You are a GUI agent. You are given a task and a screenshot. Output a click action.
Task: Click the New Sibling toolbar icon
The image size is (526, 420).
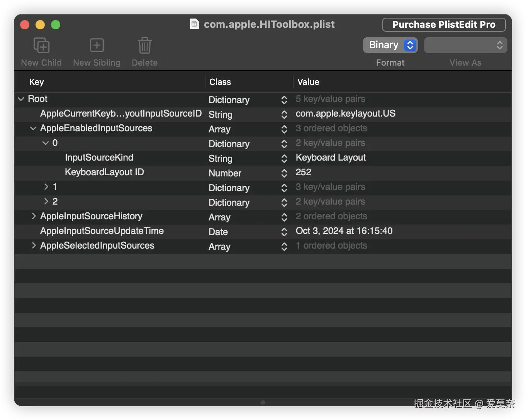[97, 46]
